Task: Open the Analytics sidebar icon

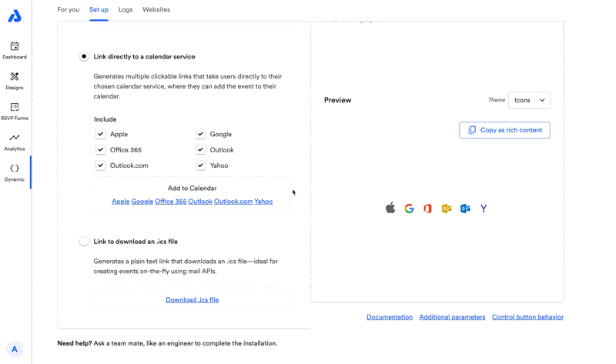Action: pyautogui.click(x=15, y=138)
